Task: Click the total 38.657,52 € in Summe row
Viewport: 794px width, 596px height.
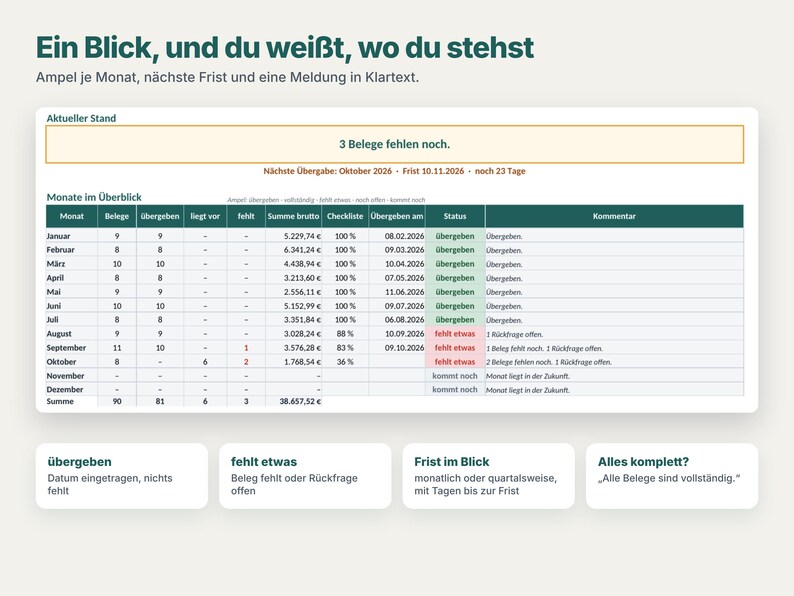Action: click(x=300, y=401)
